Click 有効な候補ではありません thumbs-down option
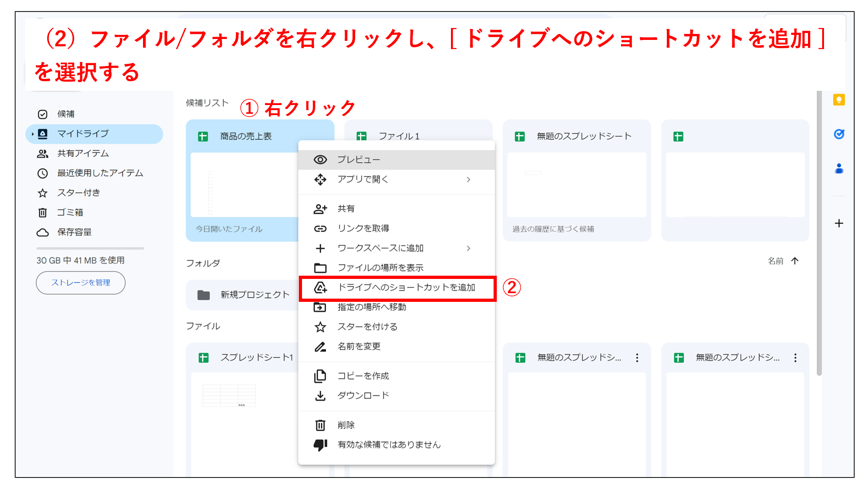The height and width of the screenshot is (489, 868). coord(389,444)
